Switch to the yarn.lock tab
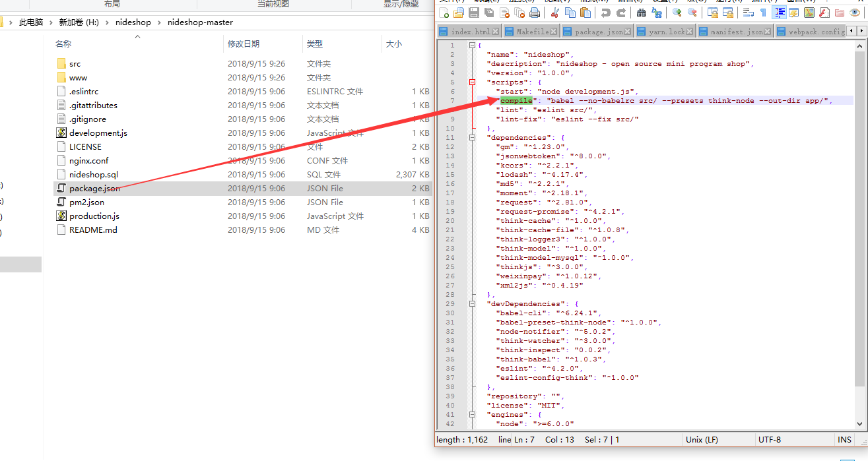The image size is (868, 461). pos(665,31)
